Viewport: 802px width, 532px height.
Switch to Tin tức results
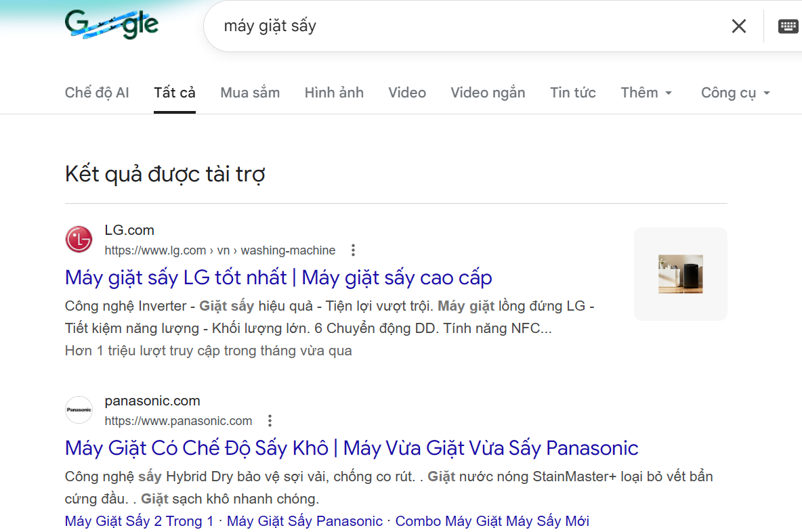click(x=572, y=92)
